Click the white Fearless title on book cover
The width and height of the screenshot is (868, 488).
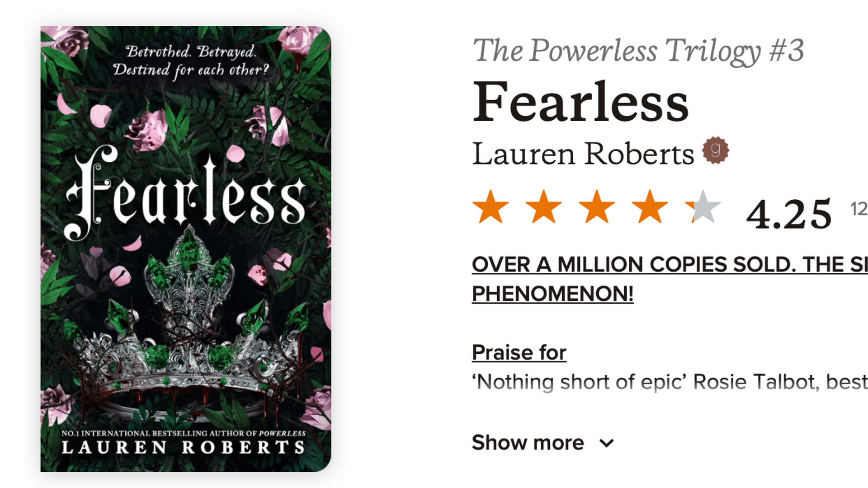click(185, 194)
